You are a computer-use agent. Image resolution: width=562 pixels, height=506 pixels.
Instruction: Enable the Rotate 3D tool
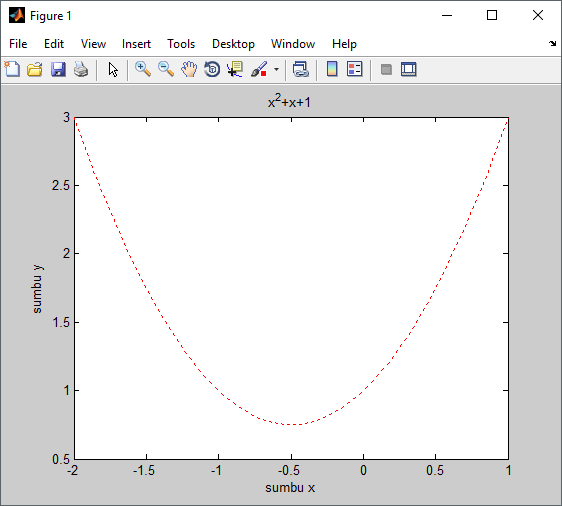click(212, 69)
